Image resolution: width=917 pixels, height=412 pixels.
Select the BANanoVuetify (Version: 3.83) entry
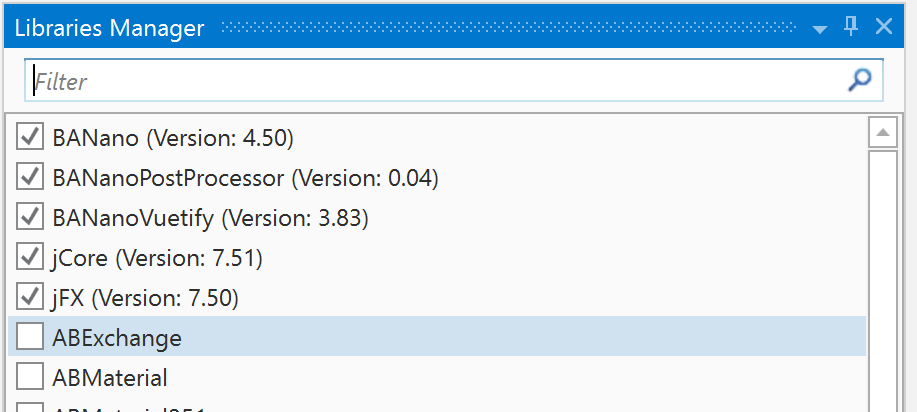pyautogui.click(x=210, y=218)
